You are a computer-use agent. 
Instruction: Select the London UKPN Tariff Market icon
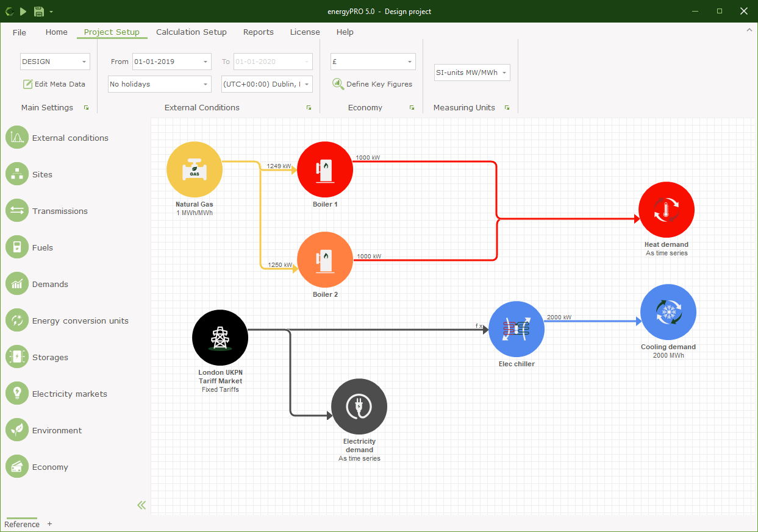pos(220,337)
